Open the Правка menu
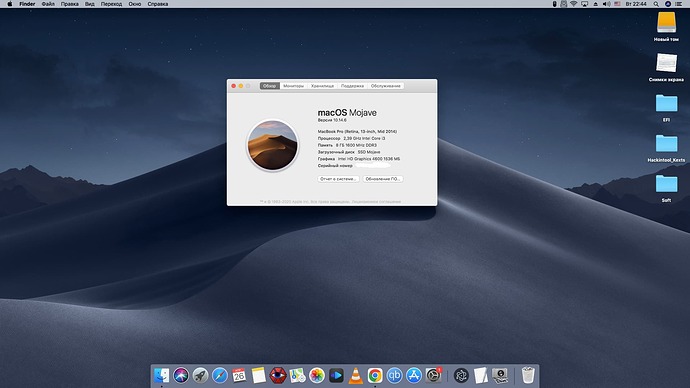 (x=70, y=4)
